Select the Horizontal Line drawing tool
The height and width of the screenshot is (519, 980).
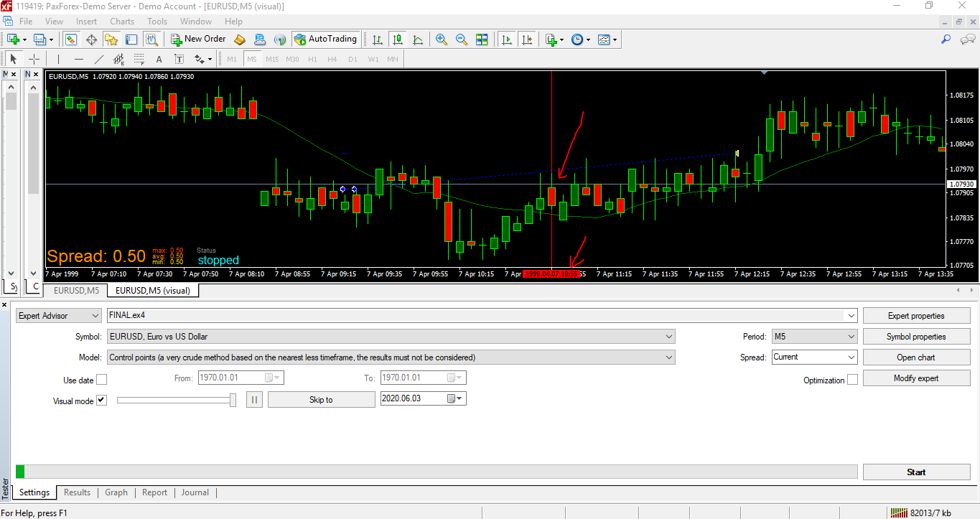coord(79,59)
